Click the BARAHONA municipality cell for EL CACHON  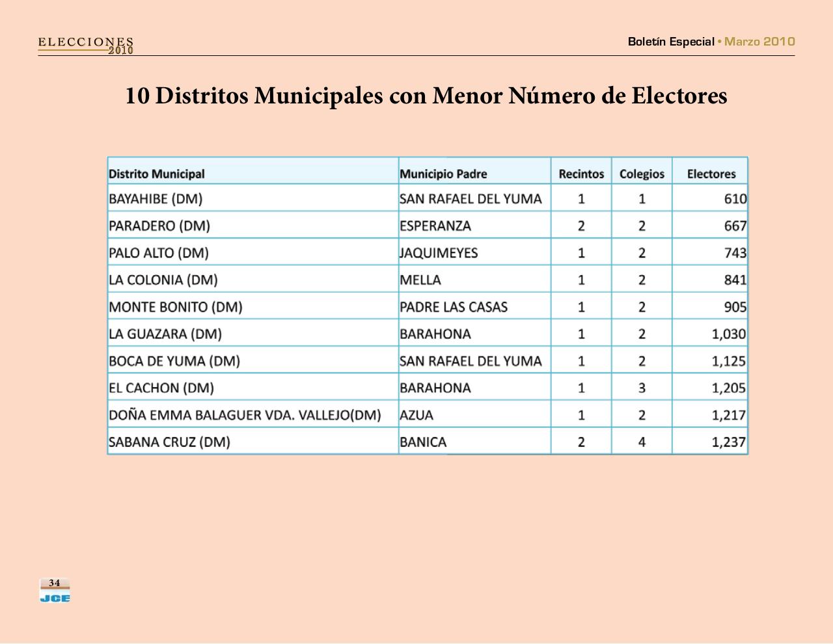point(435,387)
